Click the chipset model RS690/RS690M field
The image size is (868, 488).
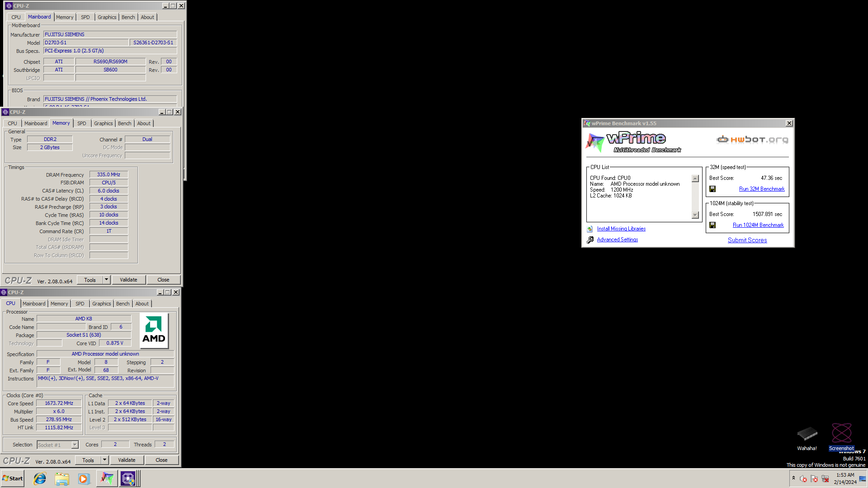pos(110,61)
